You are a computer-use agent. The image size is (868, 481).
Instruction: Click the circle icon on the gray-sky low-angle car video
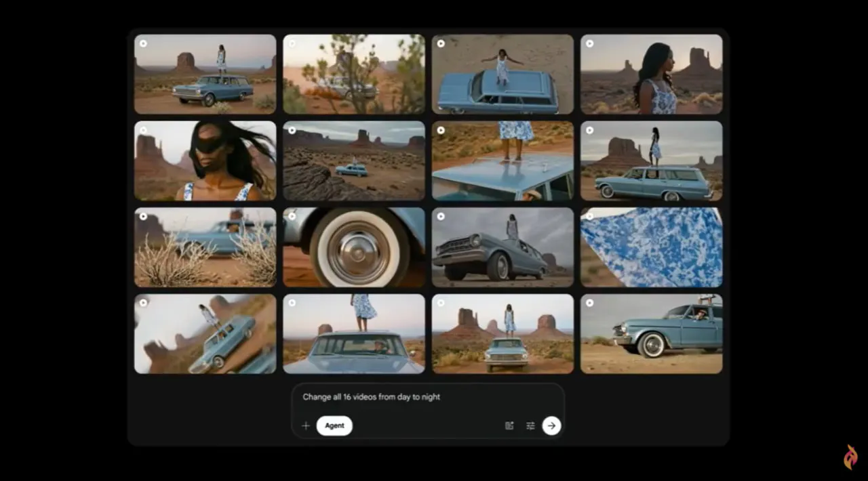click(x=441, y=216)
